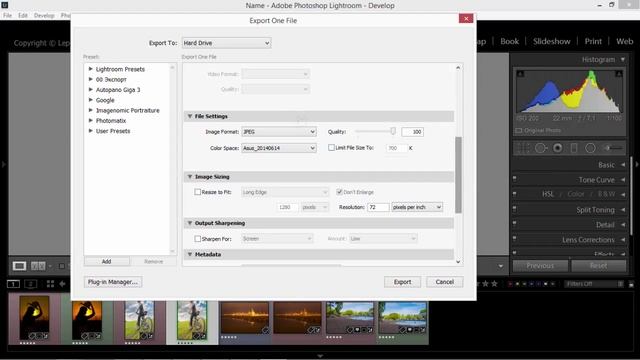
Task: Select first silhouette sunset thumbnail in filmstrip
Action: coord(34,318)
